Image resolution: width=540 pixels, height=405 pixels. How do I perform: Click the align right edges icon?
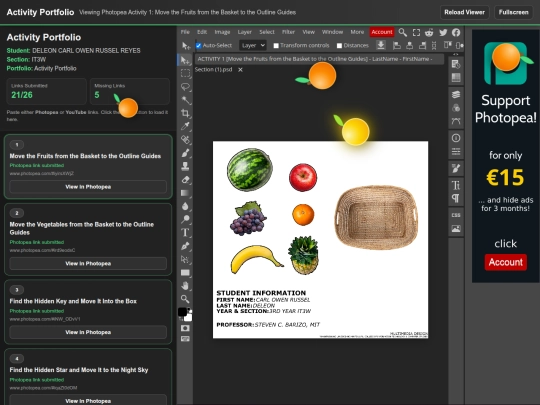click(422, 45)
